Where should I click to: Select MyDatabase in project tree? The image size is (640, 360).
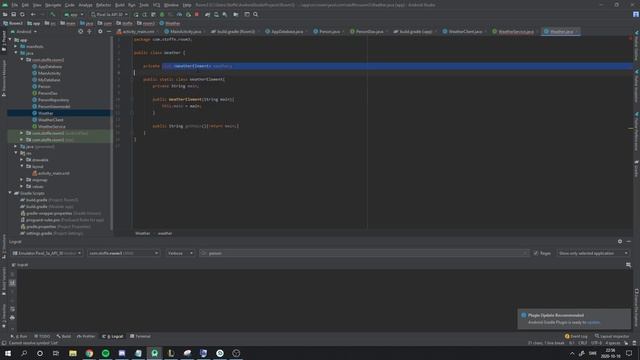49,80
